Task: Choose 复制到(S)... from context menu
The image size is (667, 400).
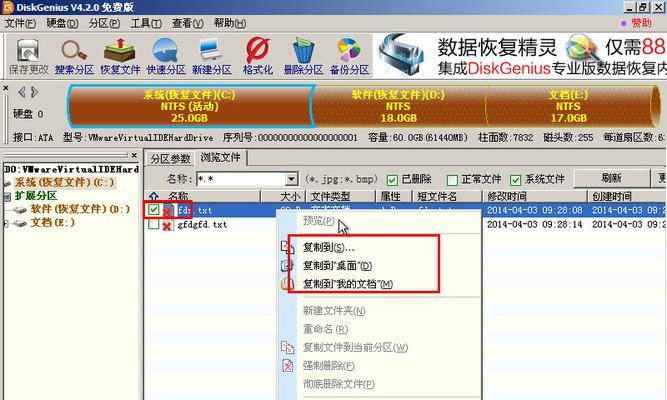Action: [328, 247]
